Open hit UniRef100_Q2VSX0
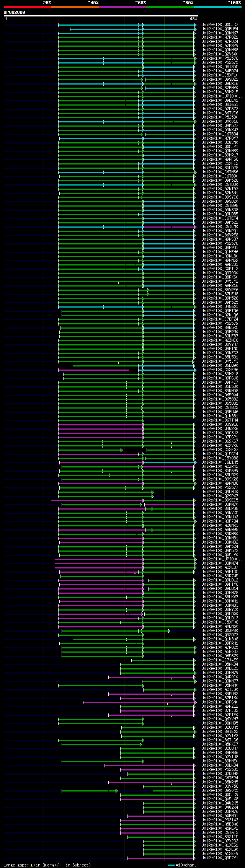This screenshot has width=245, height=868. coord(220,54)
